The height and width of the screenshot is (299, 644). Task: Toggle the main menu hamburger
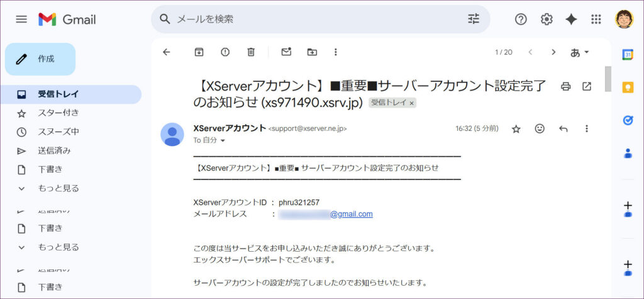[x=21, y=20]
